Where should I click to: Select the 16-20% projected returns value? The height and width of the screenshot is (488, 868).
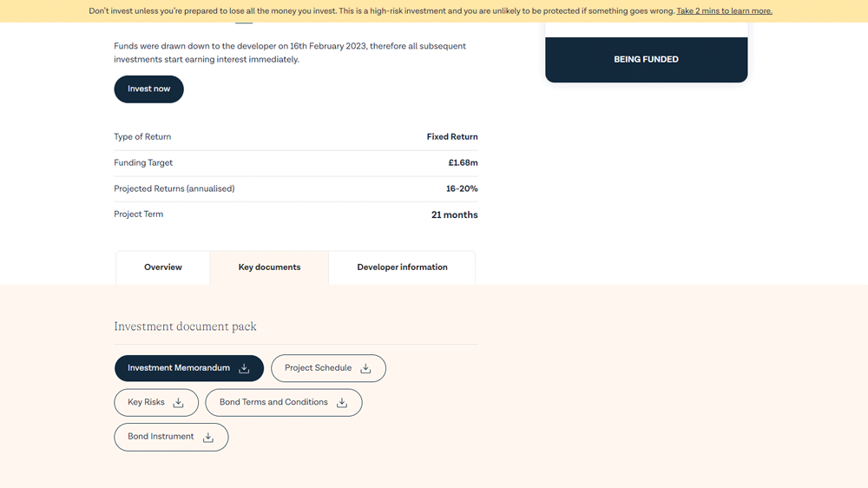click(462, 189)
